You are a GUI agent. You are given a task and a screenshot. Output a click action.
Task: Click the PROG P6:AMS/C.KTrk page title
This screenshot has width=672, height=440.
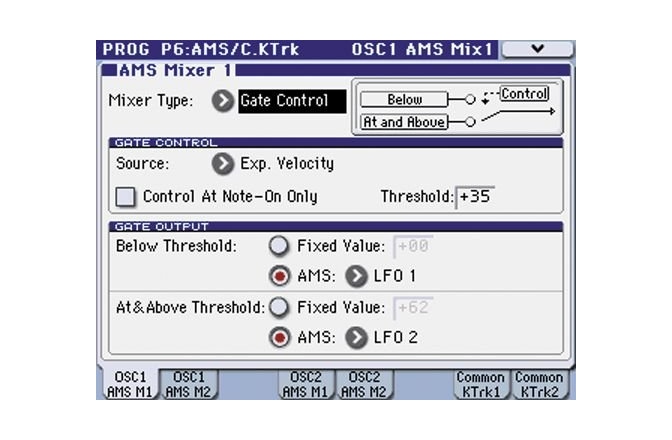pyautogui.click(x=201, y=49)
